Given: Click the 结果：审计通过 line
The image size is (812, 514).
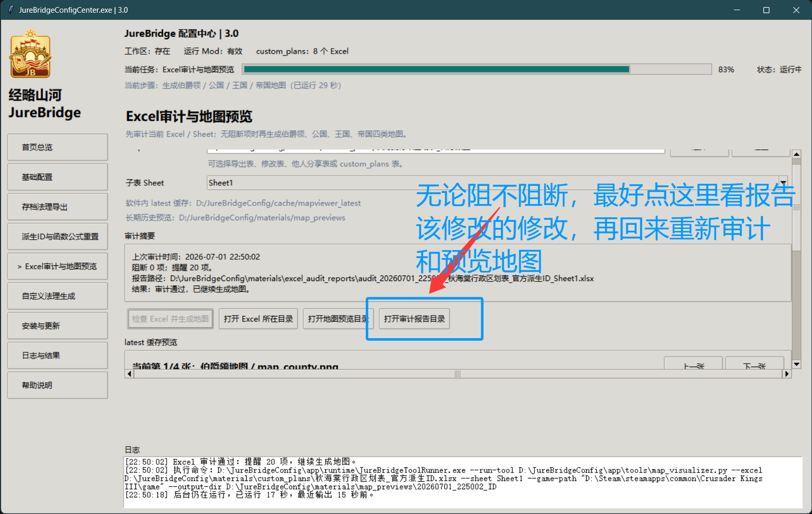Looking at the screenshot, I should 191,289.
